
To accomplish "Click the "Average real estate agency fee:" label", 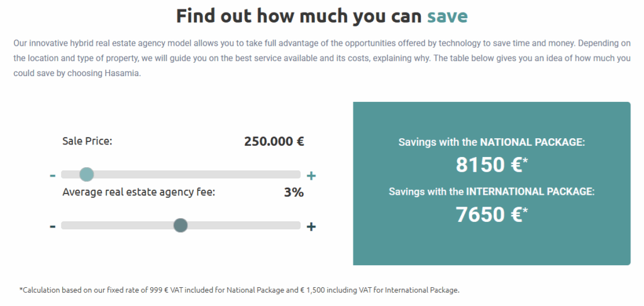I will click(138, 192).
